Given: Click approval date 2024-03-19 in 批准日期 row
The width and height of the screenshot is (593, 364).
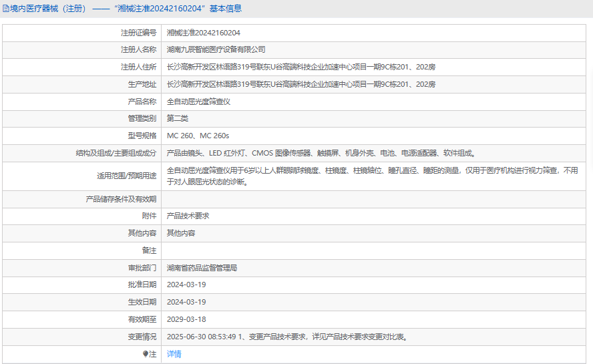Looking at the screenshot, I should tap(186, 285).
